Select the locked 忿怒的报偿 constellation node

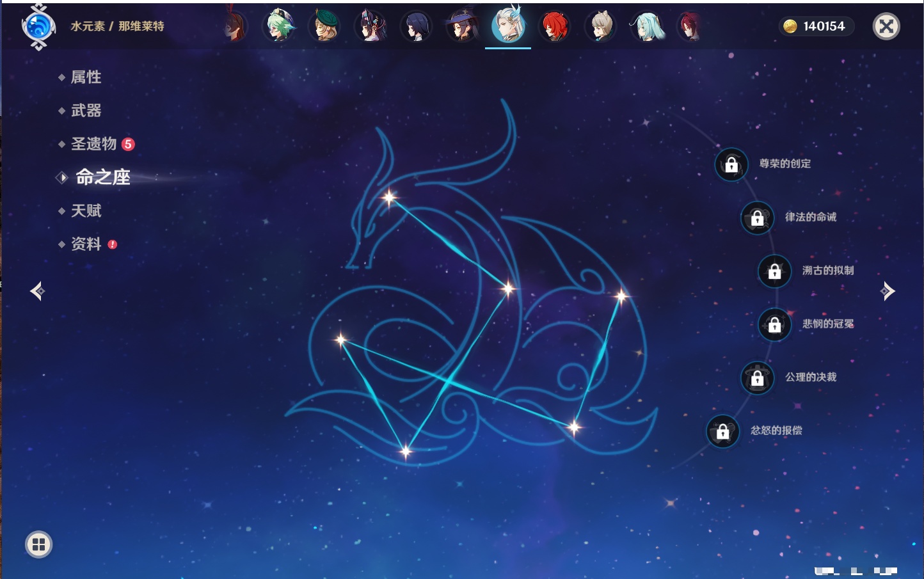point(723,431)
